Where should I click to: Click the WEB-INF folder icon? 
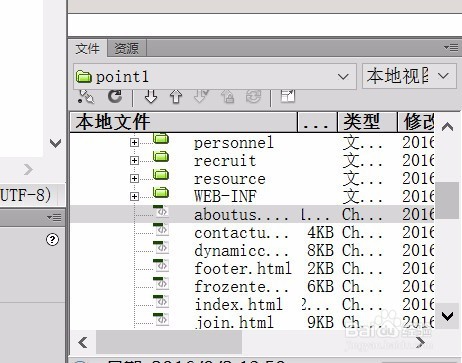tap(161, 193)
